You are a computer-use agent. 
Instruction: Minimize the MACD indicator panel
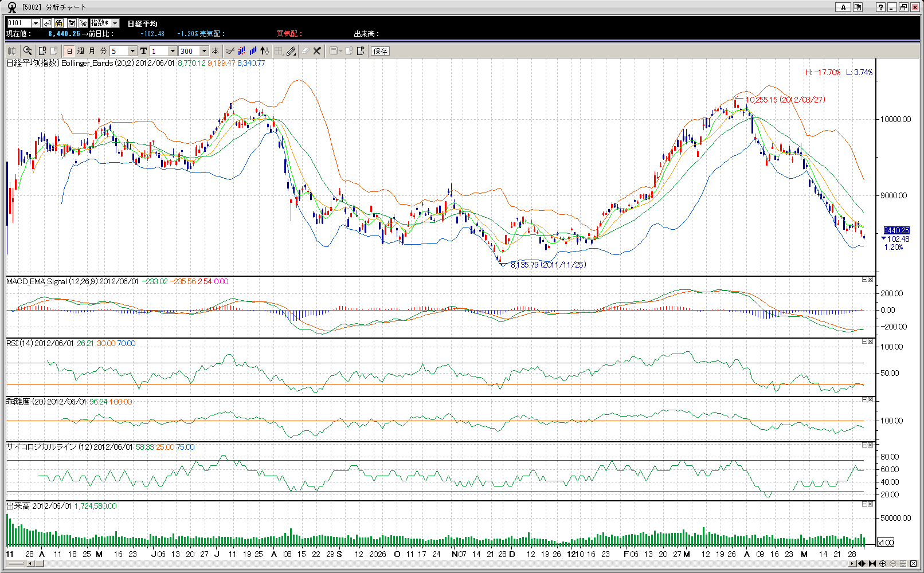[x=864, y=280]
